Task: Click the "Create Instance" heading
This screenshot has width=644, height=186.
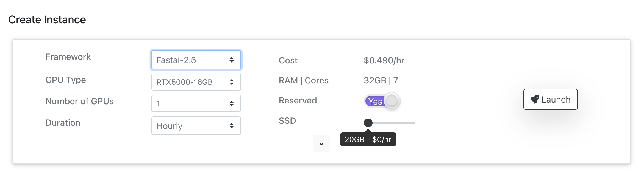Action: [47, 20]
